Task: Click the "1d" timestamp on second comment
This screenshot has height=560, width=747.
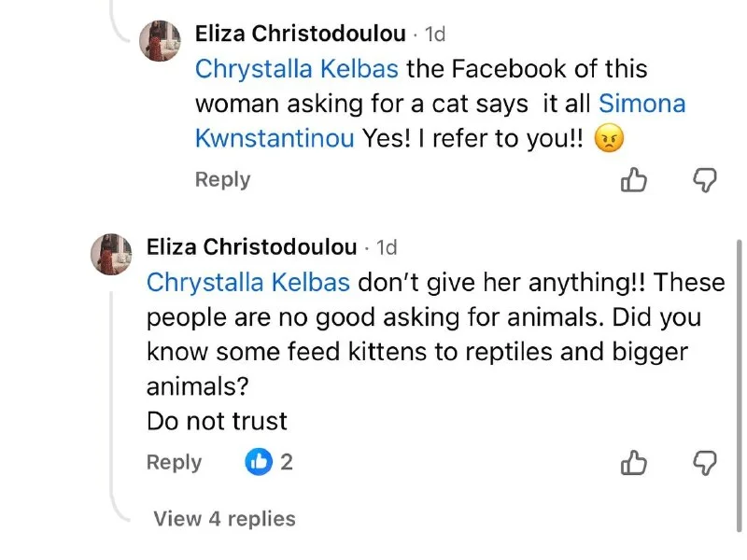Action: (x=387, y=247)
